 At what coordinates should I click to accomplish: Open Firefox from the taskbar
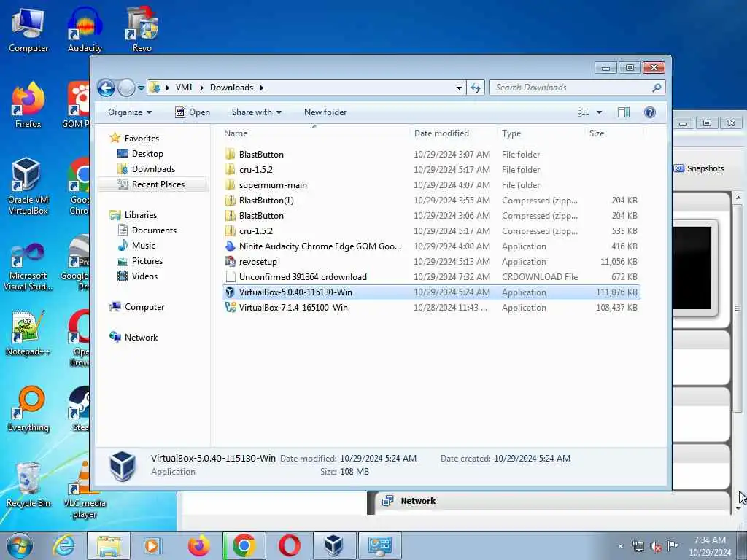coord(198,545)
